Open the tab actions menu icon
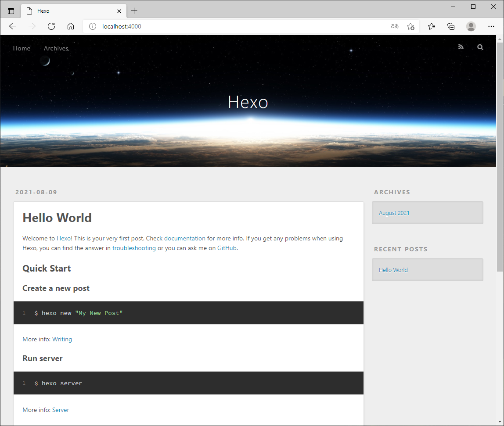Image resolution: width=504 pixels, height=426 pixels. point(11,11)
